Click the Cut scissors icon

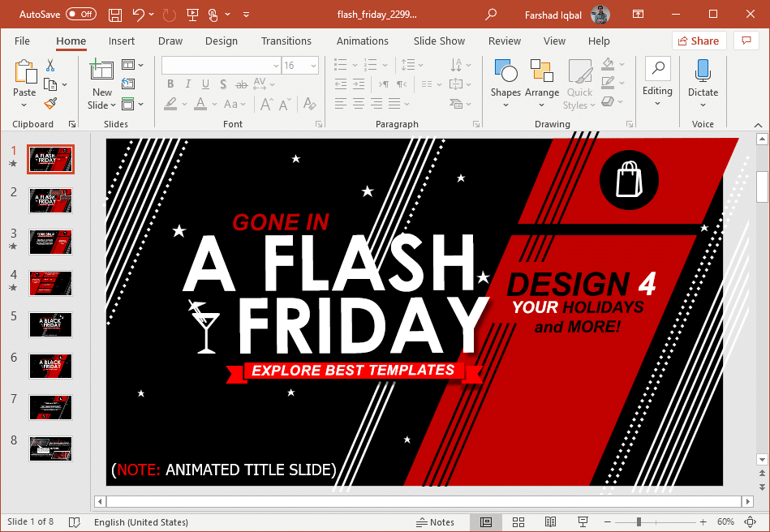point(50,65)
